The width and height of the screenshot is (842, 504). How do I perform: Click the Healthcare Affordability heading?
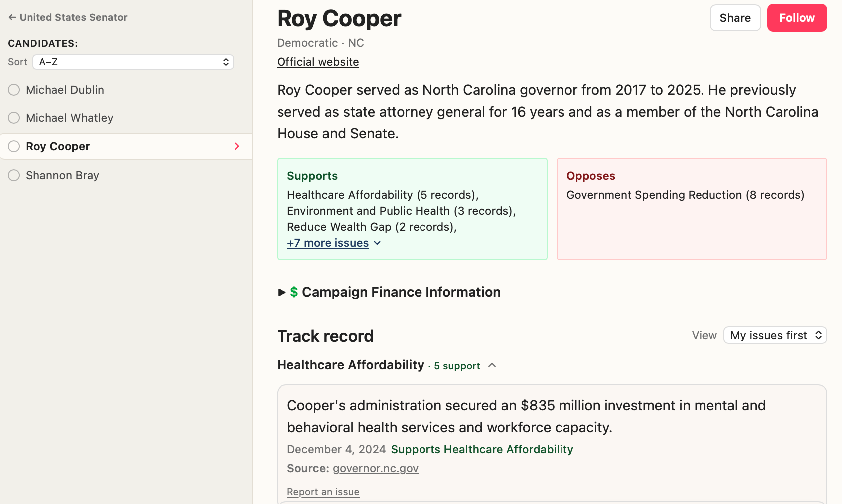point(351,365)
